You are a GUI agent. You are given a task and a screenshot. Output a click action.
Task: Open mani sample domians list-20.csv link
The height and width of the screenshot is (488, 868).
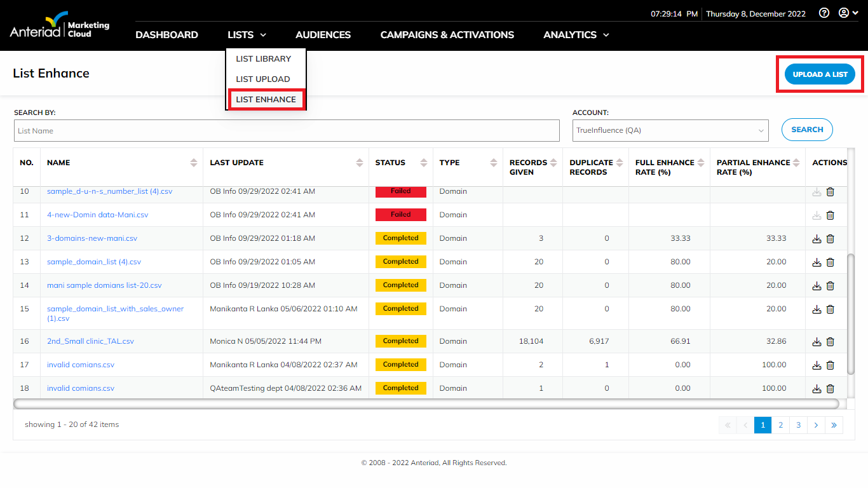[104, 285]
